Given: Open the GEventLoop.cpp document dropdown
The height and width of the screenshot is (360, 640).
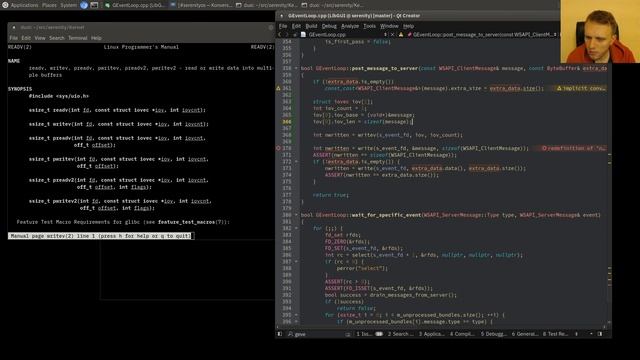Looking at the screenshot, I should 345,35.
